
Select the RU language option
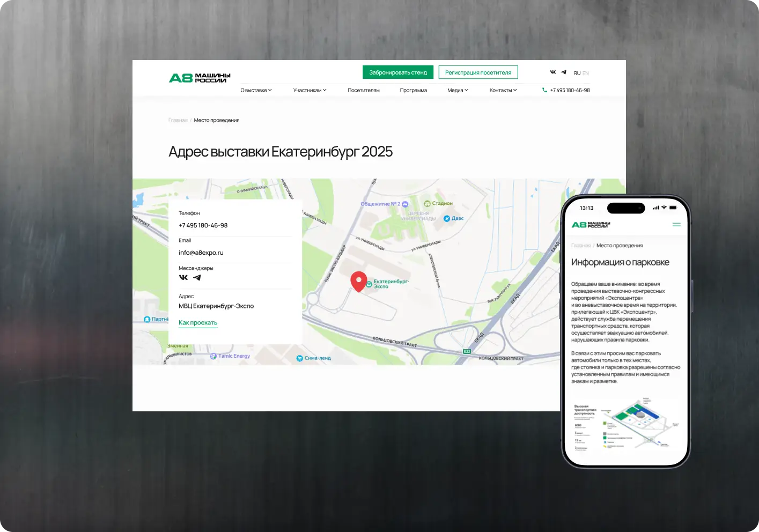(x=577, y=73)
